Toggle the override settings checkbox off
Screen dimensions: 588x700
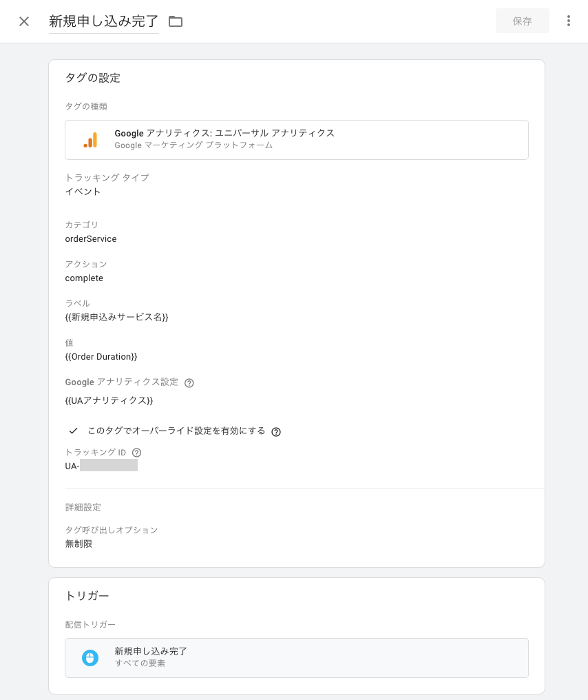73,431
